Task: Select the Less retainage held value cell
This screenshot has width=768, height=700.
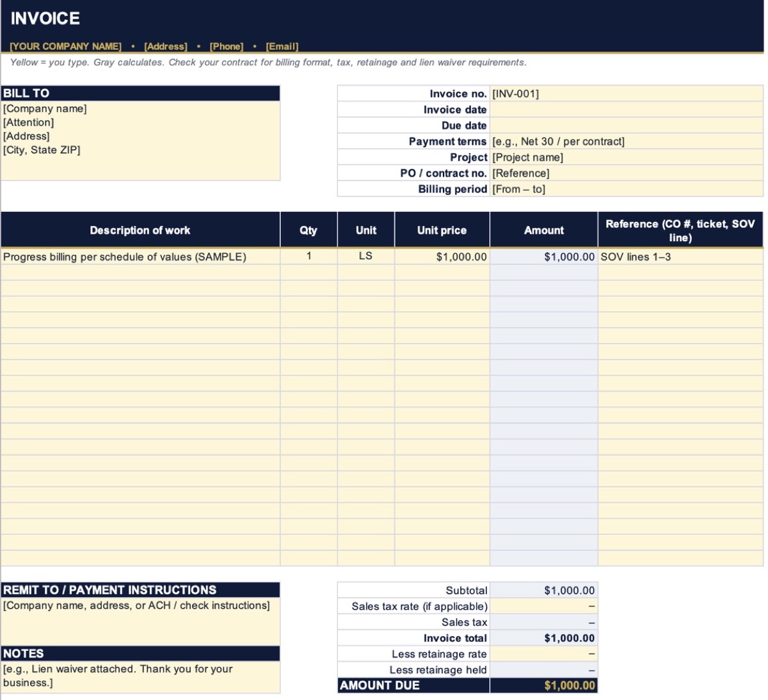Action: tap(544, 670)
